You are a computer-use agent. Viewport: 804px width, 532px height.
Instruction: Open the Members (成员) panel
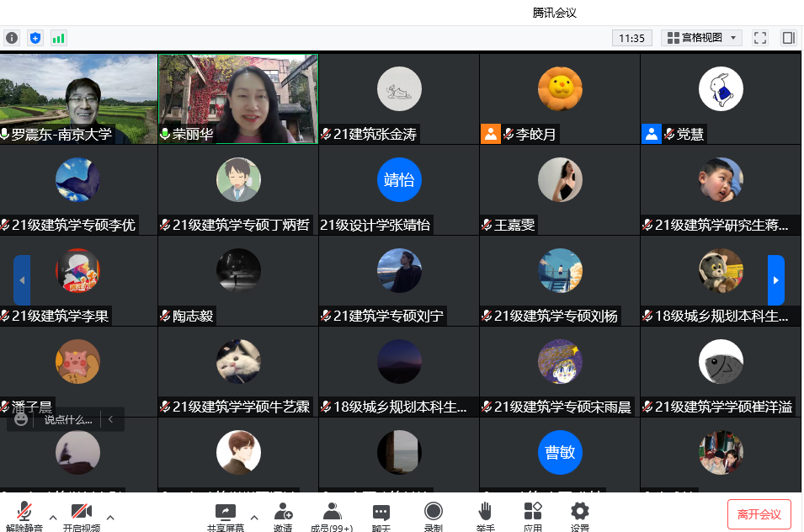332,513
